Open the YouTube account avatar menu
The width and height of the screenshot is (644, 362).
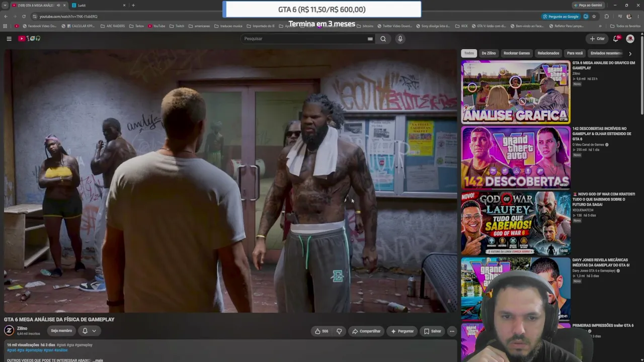(x=630, y=39)
